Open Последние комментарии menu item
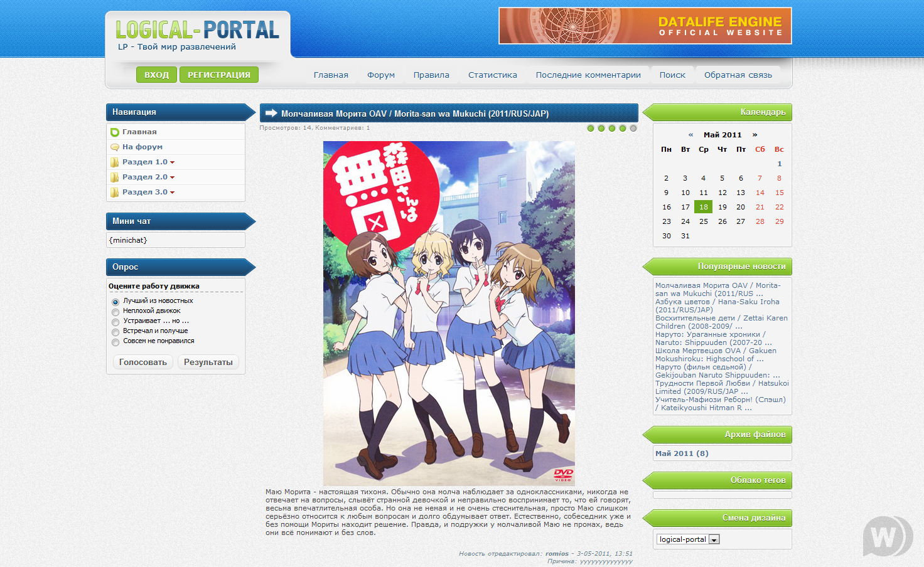 point(588,75)
